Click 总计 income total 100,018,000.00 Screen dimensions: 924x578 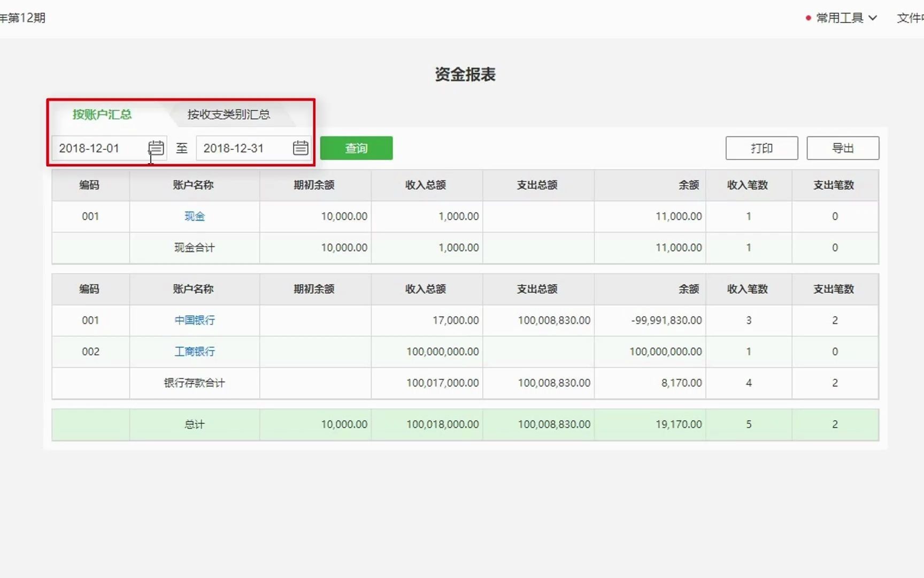click(443, 424)
